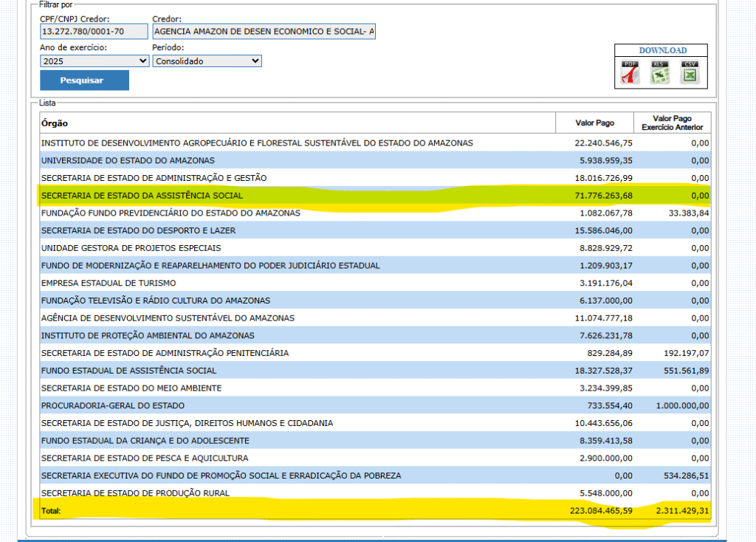756x542 pixels.
Task: Click the DOWNLOAD heading text
Action: (663, 51)
